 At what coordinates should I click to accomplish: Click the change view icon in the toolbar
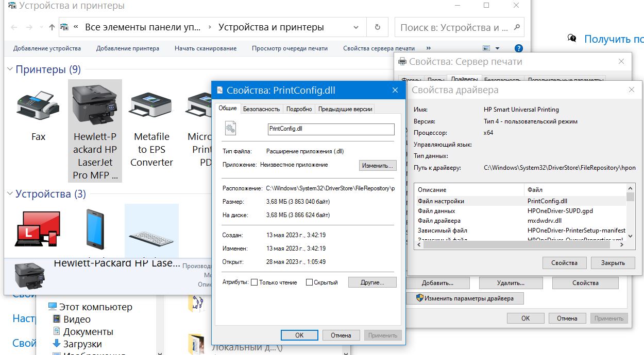point(486,48)
